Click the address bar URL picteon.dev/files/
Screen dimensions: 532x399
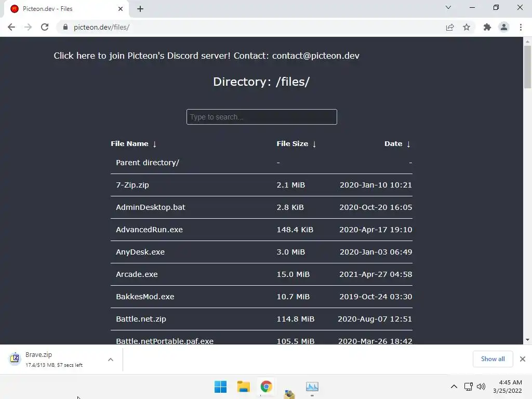tap(101, 27)
